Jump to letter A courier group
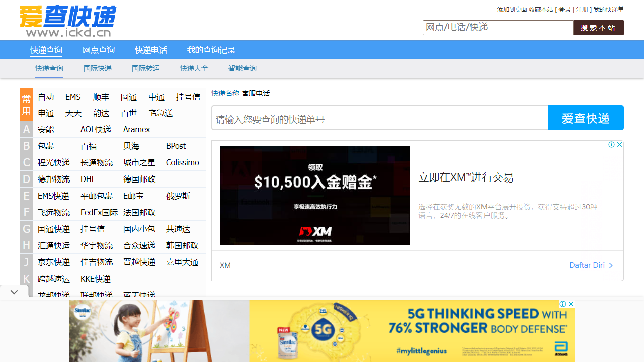 click(x=26, y=130)
